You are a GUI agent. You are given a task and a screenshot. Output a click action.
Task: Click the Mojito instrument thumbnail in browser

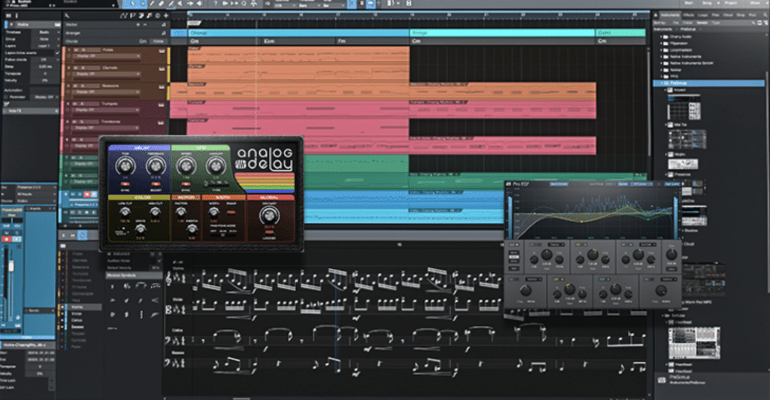click(x=683, y=164)
